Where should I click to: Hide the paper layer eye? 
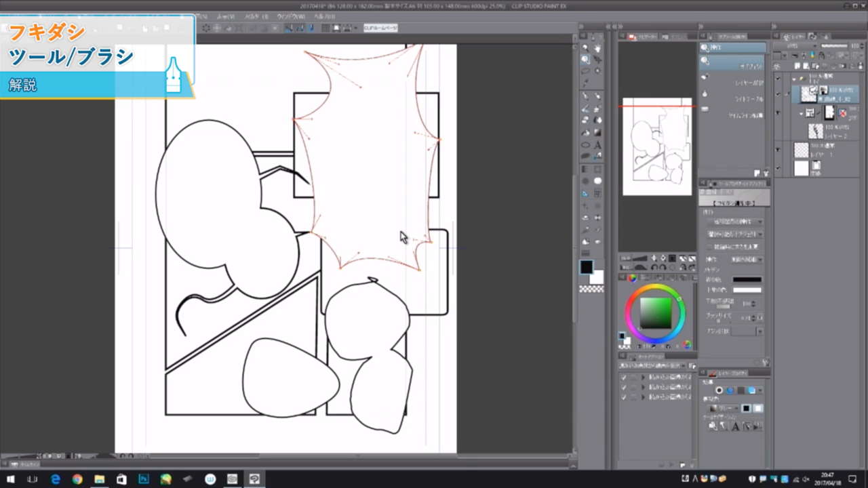(x=779, y=167)
